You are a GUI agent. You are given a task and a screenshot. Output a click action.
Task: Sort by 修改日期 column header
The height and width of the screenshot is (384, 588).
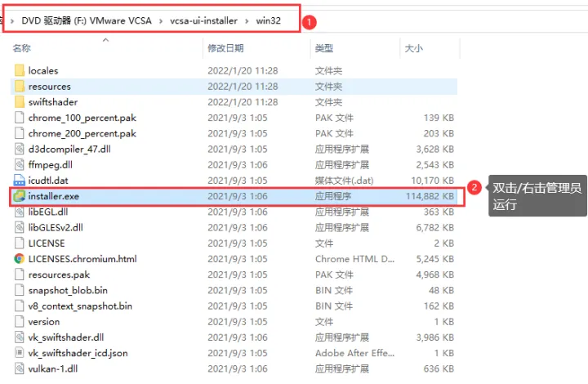[x=225, y=48]
